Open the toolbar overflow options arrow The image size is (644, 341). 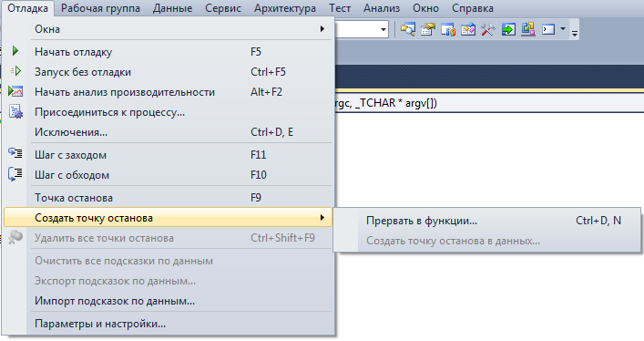pos(575,33)
